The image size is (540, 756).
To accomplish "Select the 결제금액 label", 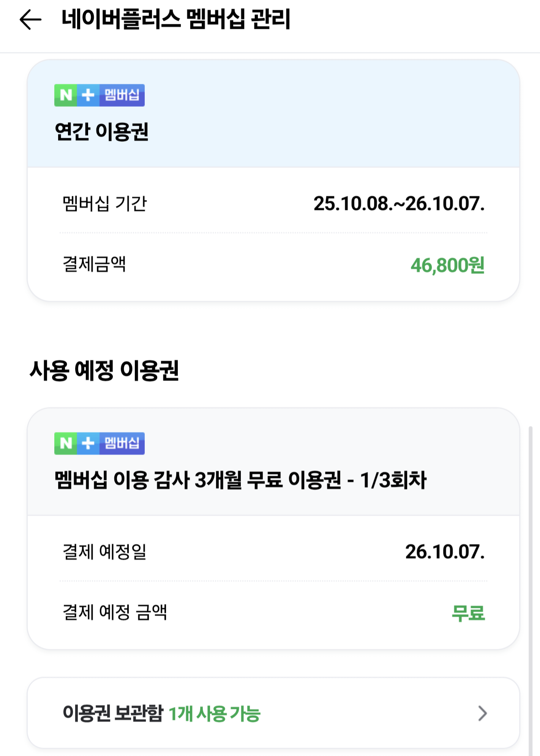I will [94, 264].
